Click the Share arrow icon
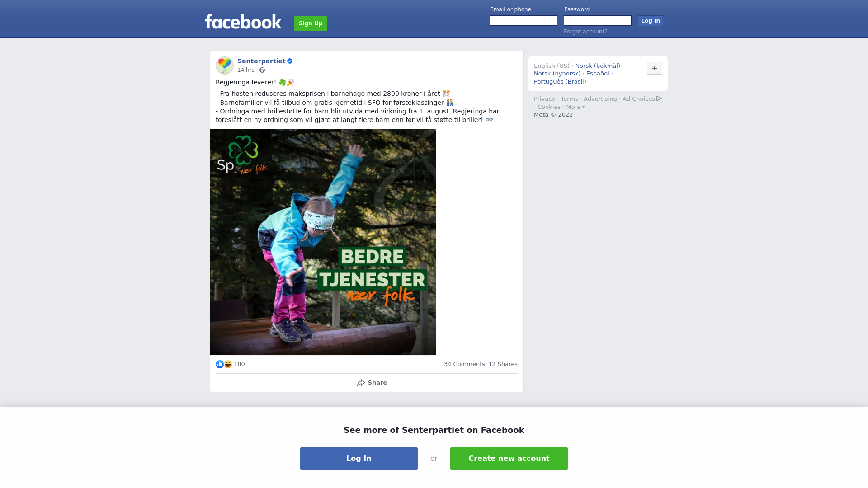Screen dimensions: 868x488 click(x=361, y=383)
